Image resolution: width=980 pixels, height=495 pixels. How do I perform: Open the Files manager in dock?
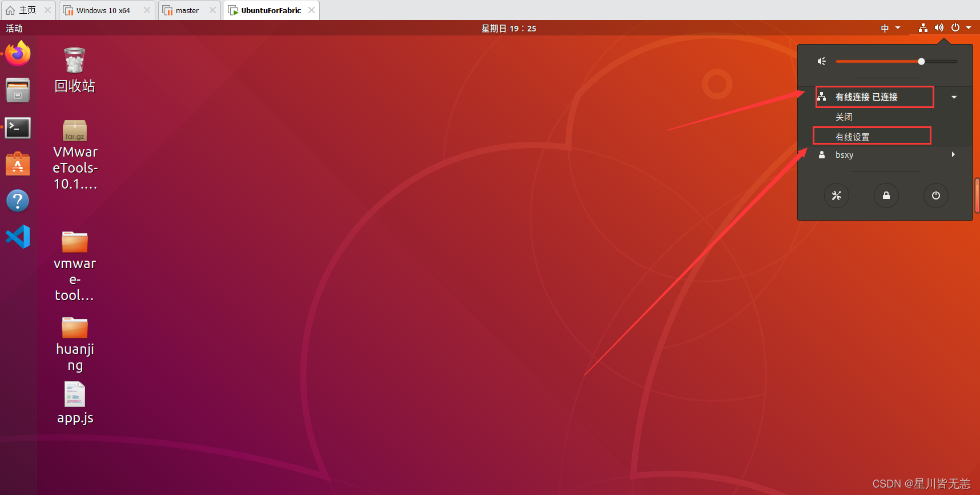[x=18, y=90]
